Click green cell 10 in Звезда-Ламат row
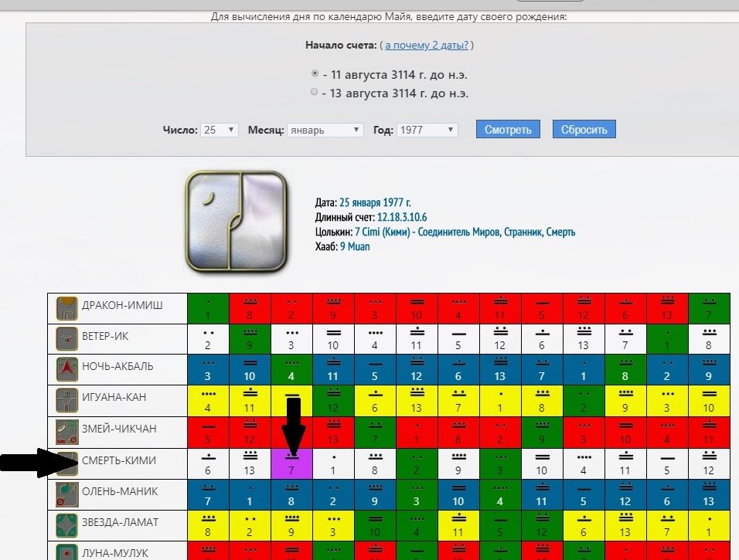Screen dimensions: 739x560 pos(375,525)
